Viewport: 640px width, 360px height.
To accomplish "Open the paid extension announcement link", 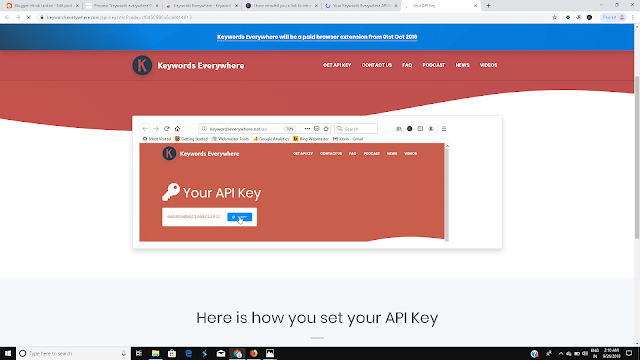I will tap(317, 37).
